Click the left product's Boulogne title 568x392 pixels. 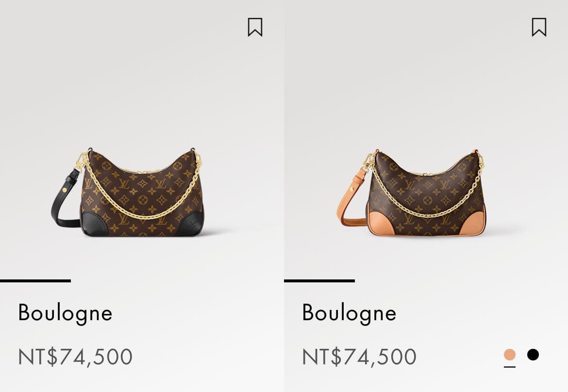click(65, 313)
